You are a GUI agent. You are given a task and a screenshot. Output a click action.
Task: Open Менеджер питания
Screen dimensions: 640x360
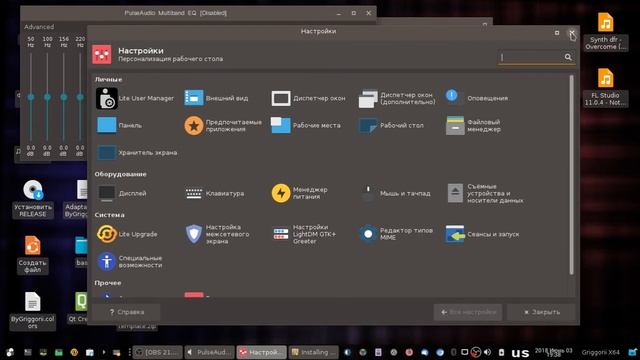[300, 193]
